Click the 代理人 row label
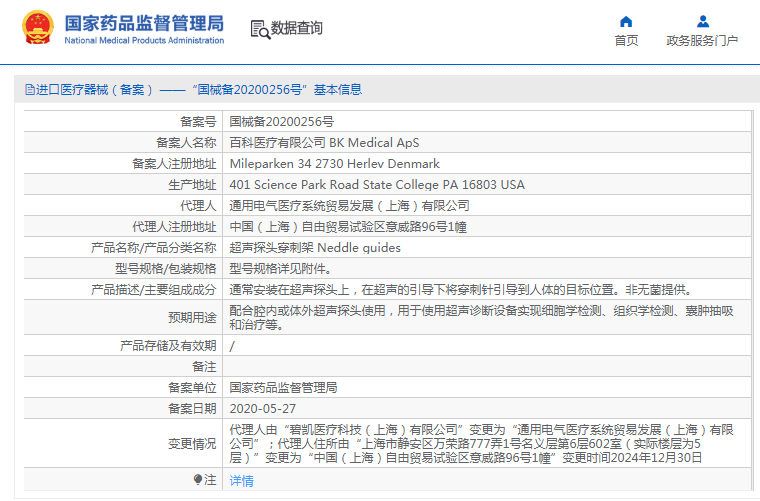This screenshot has width=760, height=501. [198, 206]
